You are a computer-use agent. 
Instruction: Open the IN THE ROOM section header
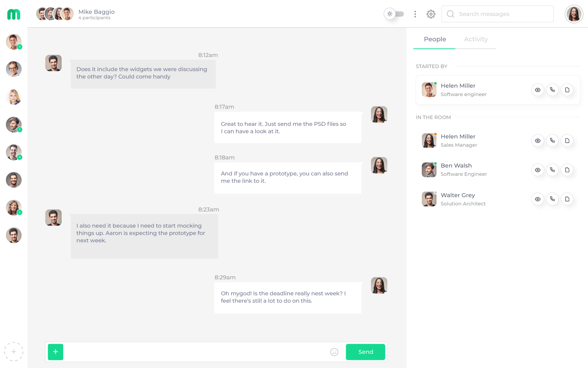433,117
